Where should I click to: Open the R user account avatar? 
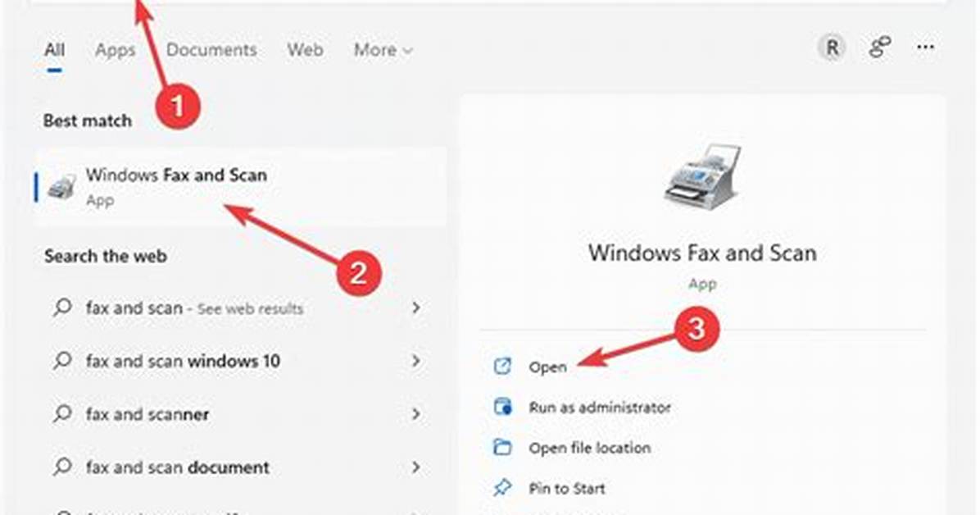(x=832, y=47)
